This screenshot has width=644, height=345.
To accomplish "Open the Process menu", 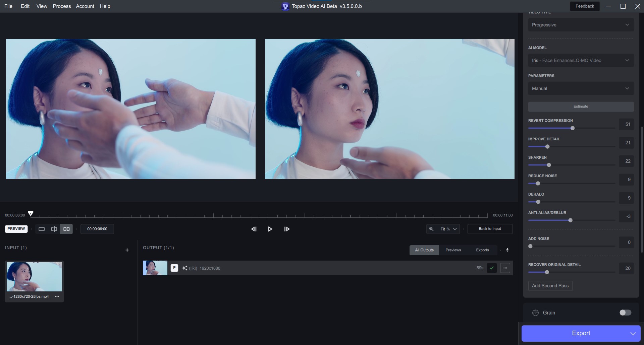I will 62,6.
